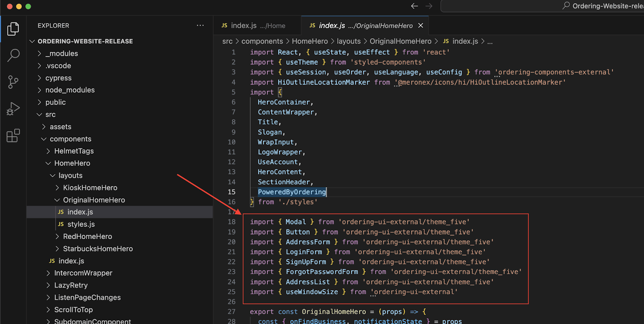Open the Explorer view in activity bar
Screen dimensions: 644x324
tap(13, 29)
